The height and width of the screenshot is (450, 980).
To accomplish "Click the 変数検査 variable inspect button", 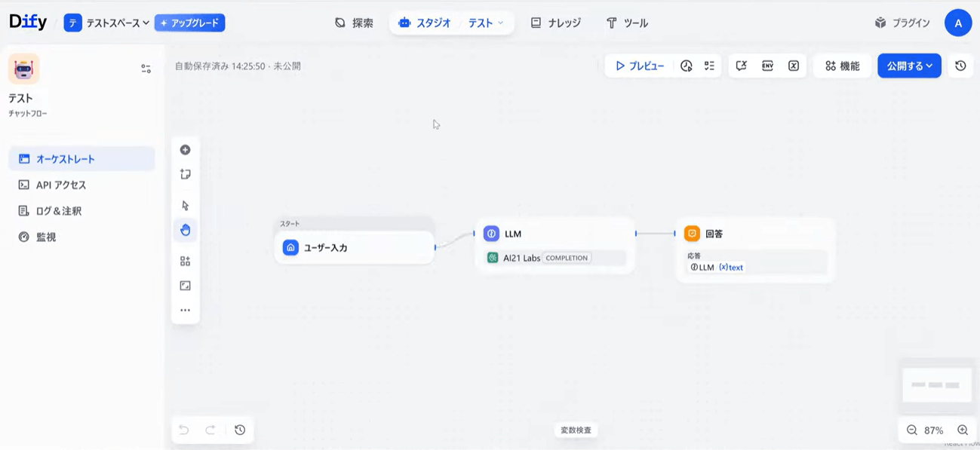I will pyautogui.click(x=576, y=430).
